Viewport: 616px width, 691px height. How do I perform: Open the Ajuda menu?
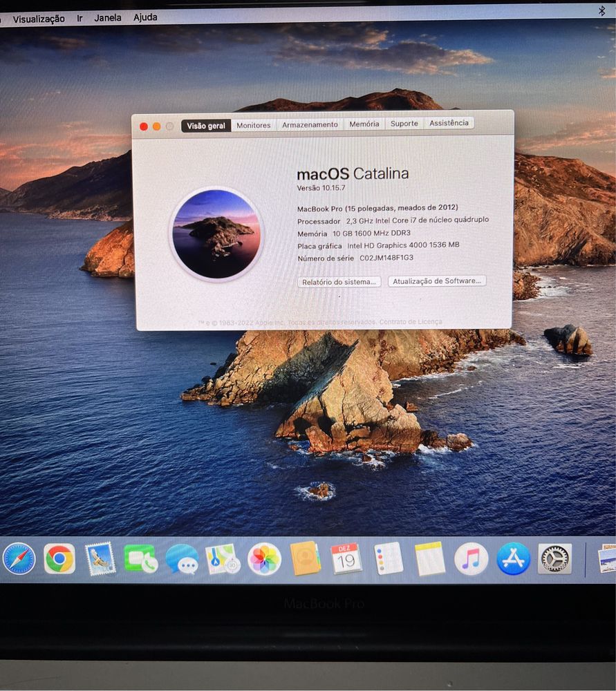click(x=145, y=17)
